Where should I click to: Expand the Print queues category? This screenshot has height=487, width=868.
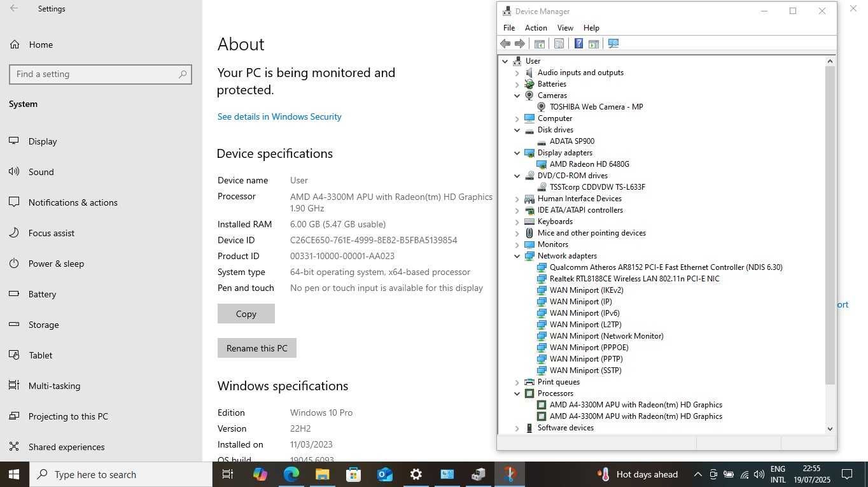coord(517,382)
